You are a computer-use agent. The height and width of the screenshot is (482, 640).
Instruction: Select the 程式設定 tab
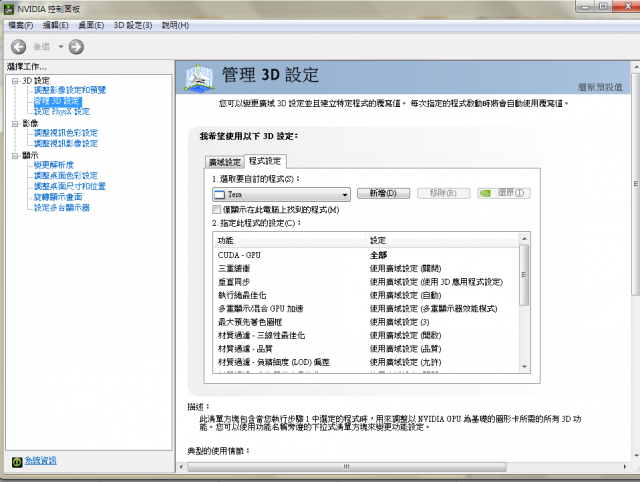(x=265, y=161)
